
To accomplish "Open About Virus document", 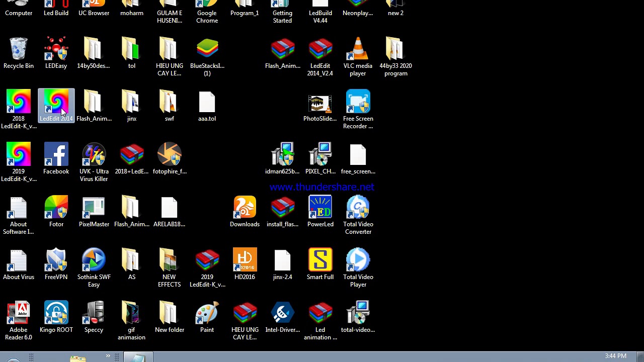I will tap(19, 264).
